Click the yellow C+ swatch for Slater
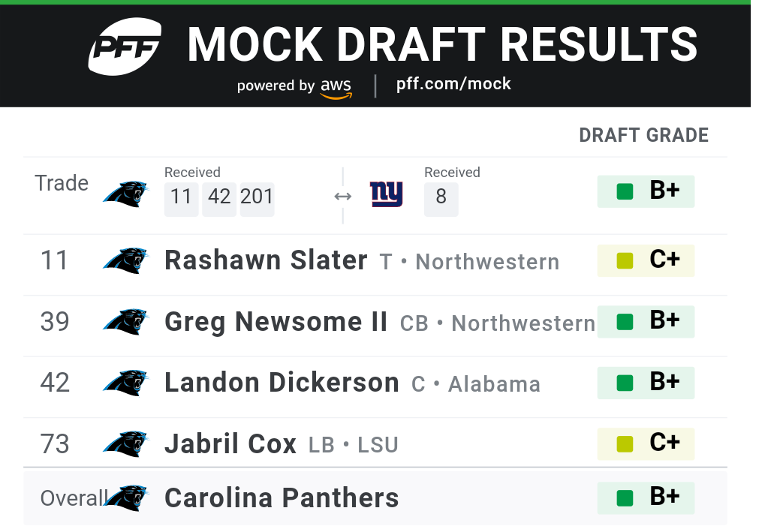 click(625, 260)
